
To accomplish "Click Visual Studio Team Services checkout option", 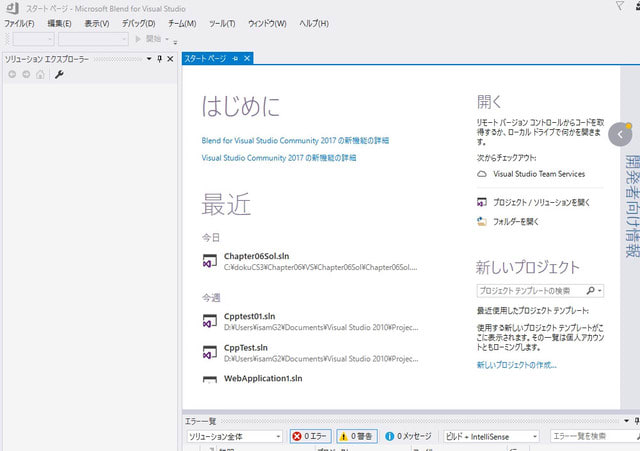I will [539, 174].
